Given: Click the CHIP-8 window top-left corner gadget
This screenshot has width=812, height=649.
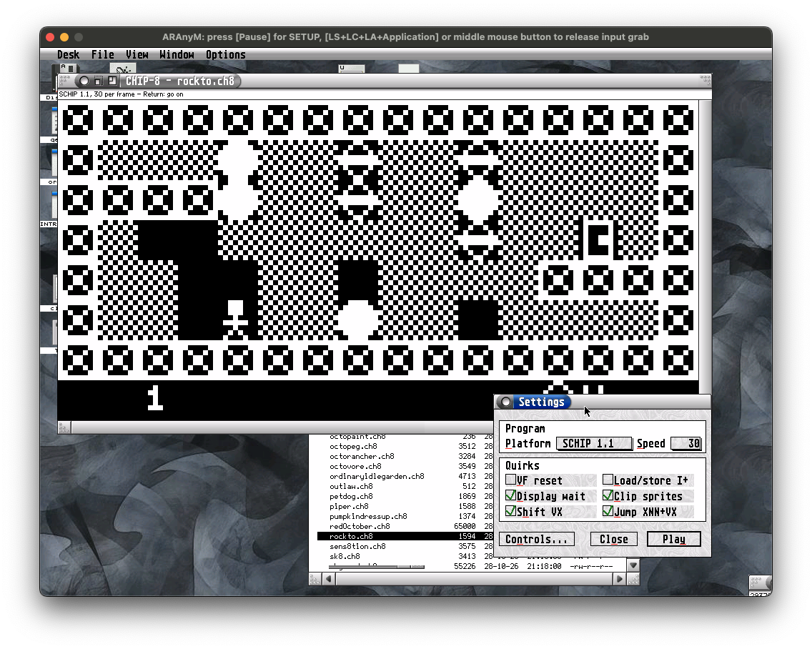Looking at the screenshot, I should [65, 80].
